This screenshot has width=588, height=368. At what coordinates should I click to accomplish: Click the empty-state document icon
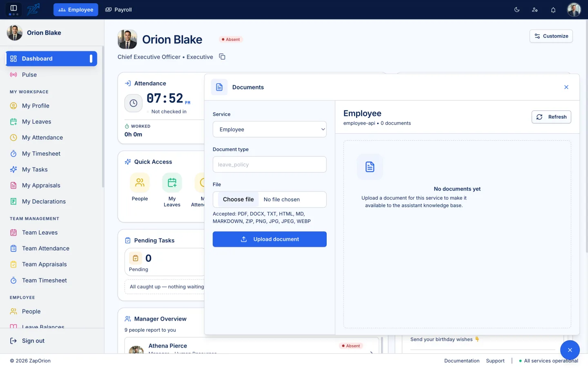click(370, 167)
